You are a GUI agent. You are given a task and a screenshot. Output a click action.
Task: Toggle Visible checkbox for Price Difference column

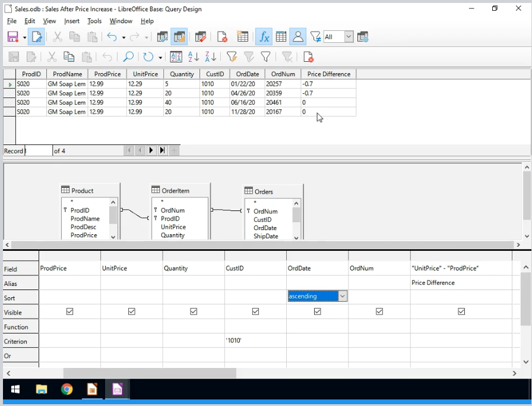[x=461, y=311]
